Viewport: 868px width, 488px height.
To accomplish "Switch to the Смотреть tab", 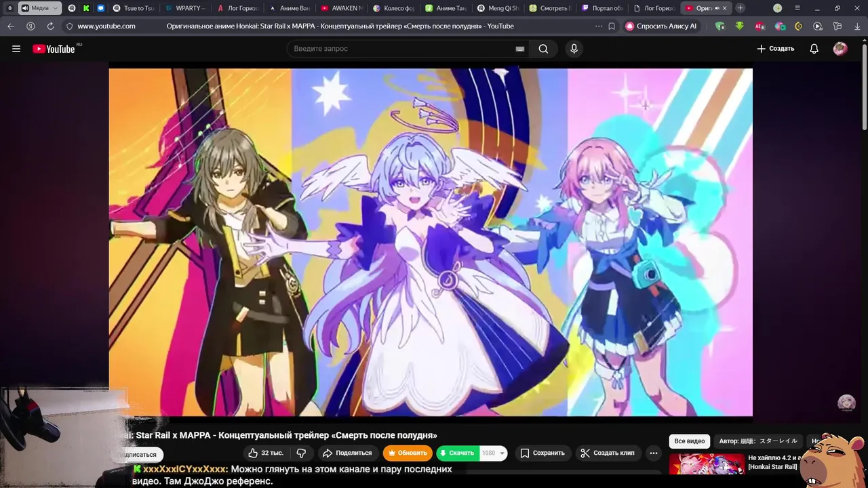I will click(x=549, y=8).
